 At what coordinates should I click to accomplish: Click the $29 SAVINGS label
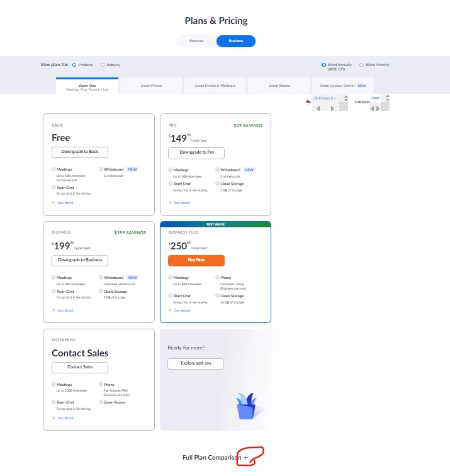click(248, 126)
